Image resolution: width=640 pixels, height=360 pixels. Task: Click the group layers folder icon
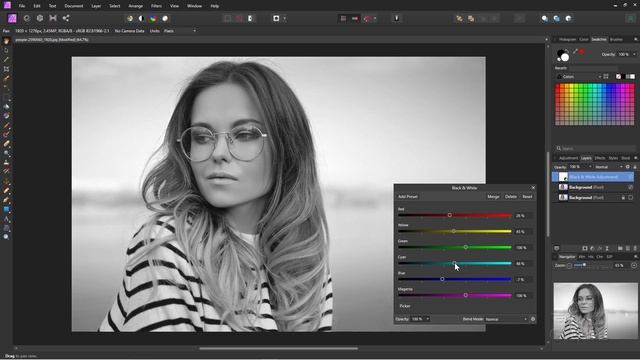620,248
